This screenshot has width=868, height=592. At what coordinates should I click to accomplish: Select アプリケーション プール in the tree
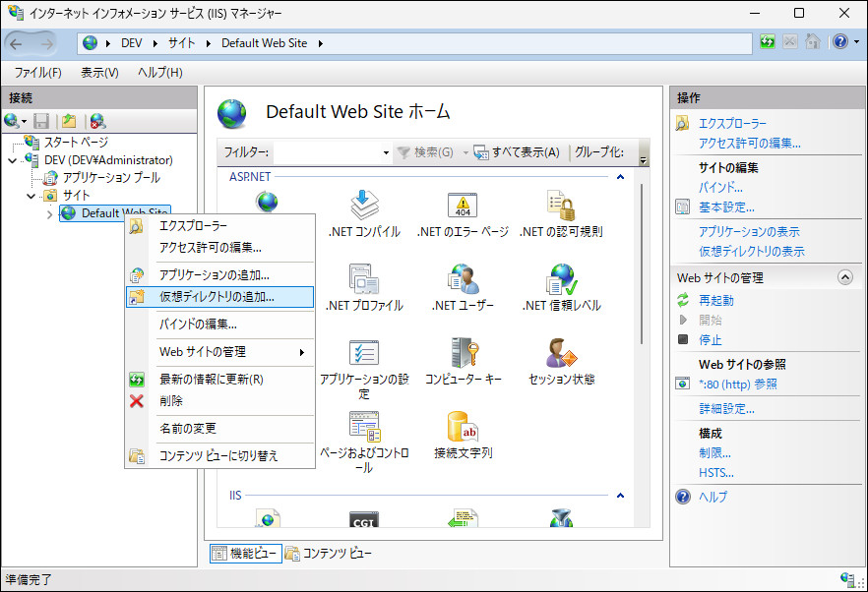(111, 178)
